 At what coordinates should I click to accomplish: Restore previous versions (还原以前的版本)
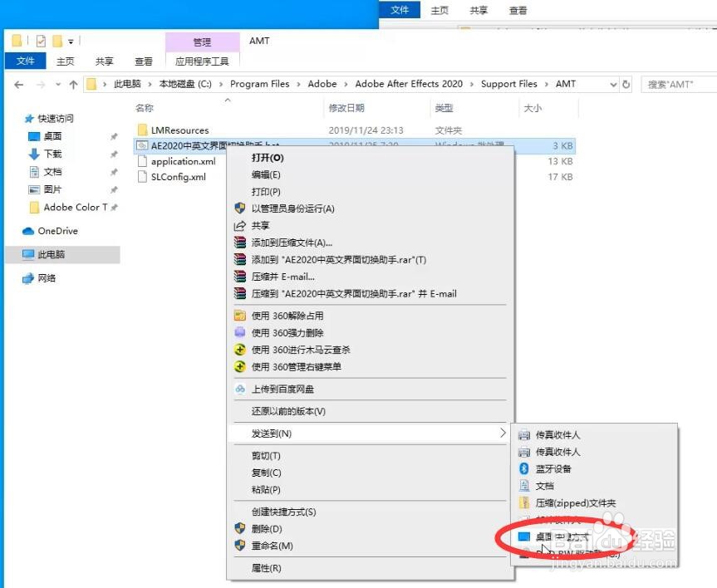pyautogui.click(x=288, y=411)
